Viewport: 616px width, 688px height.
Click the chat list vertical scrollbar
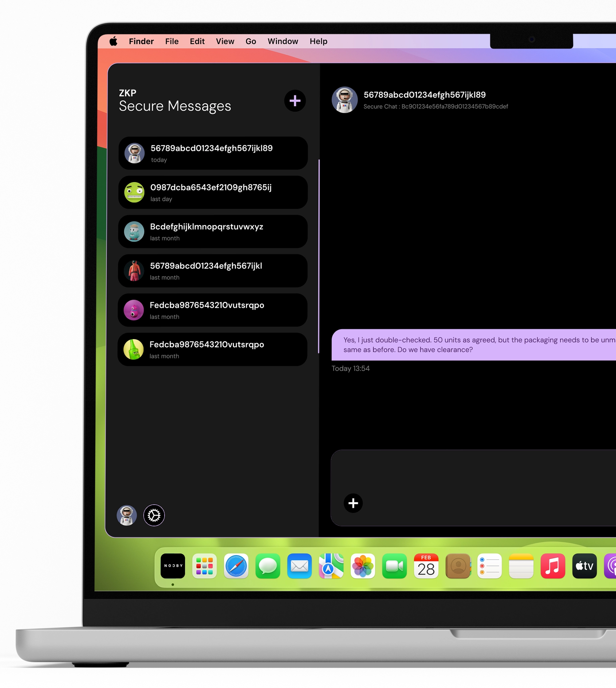(x=319, y=256)
